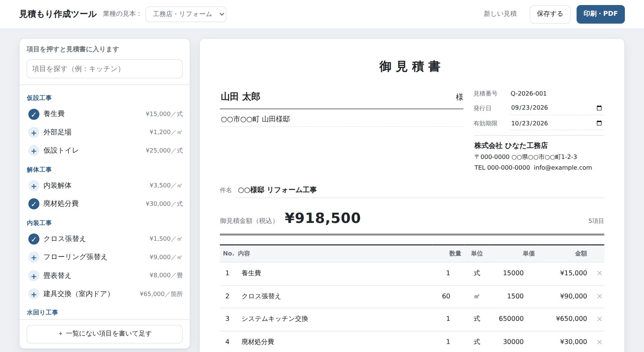Add 仮設トイレ with its plus icon
Image resolution: width=644 pixels, height=352 pixels.
34,151
